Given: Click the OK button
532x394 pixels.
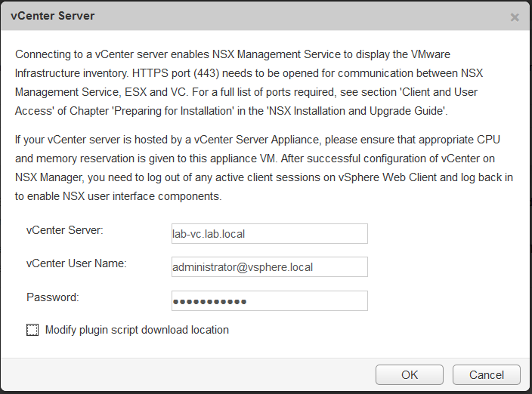Looking at the screenshot, I should [409, 375].
